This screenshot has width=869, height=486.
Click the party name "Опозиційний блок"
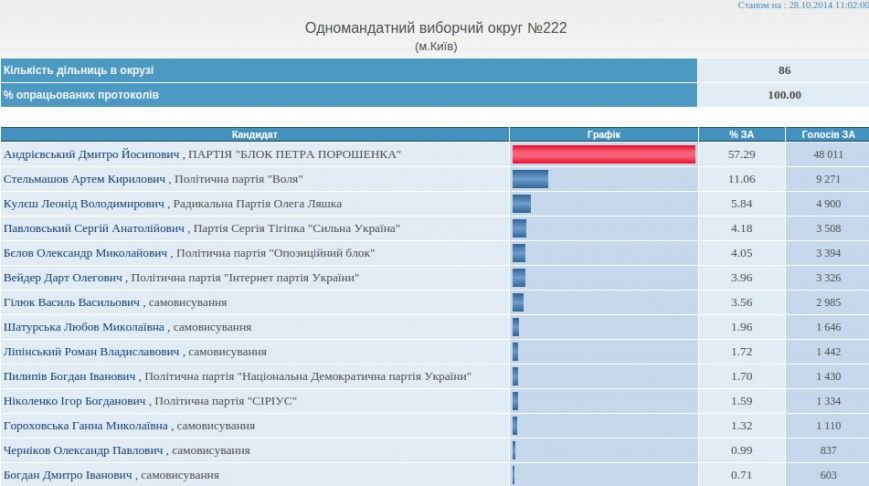(322, 253)
